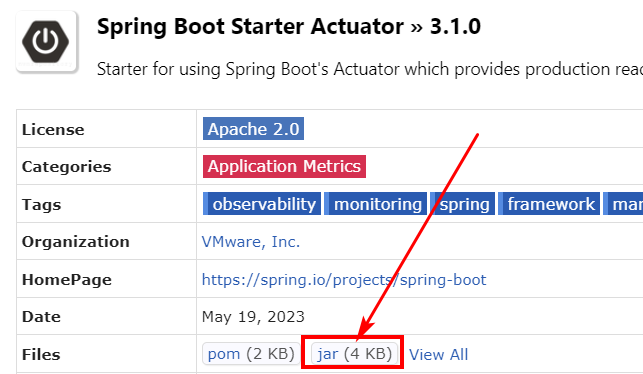Open the Application Metrics category badge
Image resolution: width=643 pixels, height=374 pixels.
[x=284, y=166]
